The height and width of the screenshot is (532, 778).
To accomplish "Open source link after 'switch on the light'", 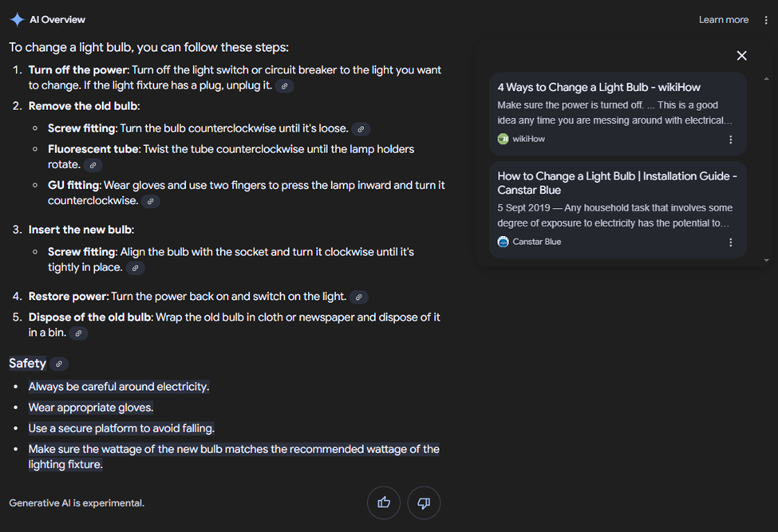I will [359, 297].
